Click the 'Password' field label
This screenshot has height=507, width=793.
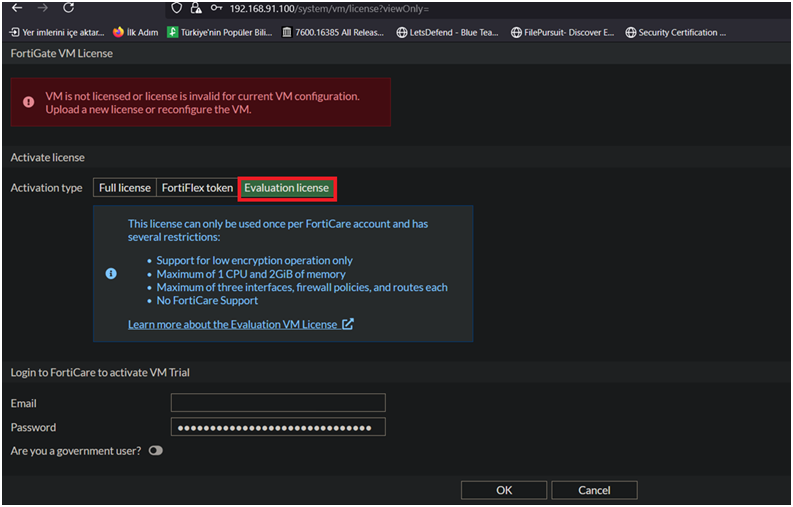tap(33, 428)
